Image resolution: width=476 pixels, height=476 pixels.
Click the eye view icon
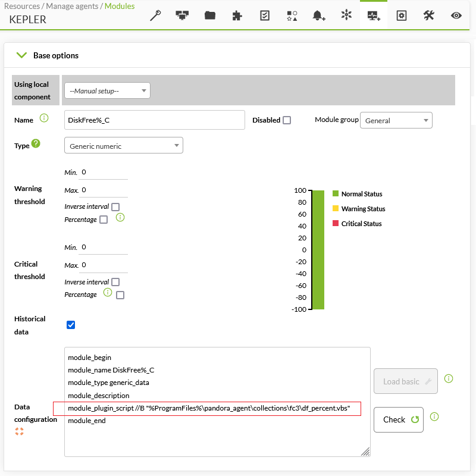[x=456, y=15]
